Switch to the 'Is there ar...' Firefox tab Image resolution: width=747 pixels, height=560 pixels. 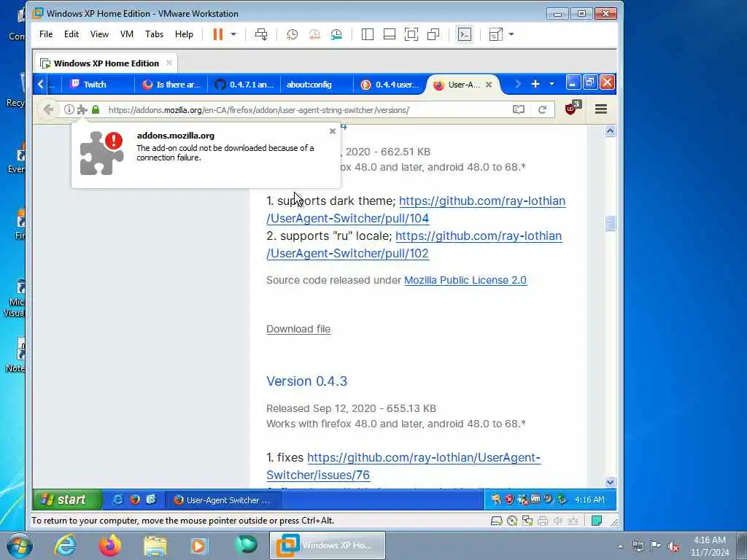171,85
